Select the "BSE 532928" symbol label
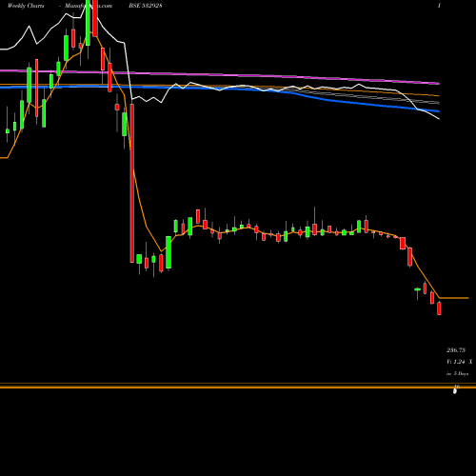476x476 pixels. click(x=146, y=6)
